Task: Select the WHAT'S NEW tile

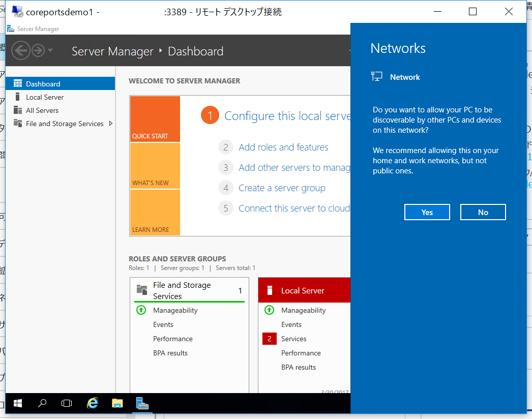Action: [155, 166]
